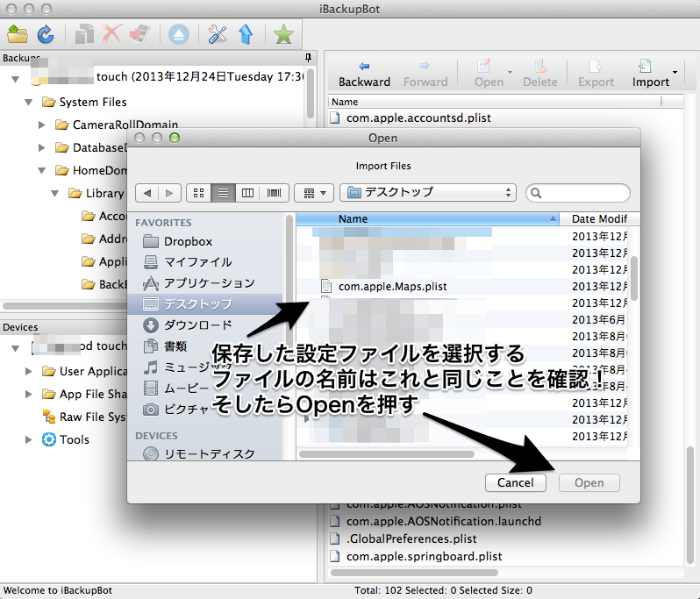Expand the Tools node

pyautogui.click(x=29, y=439)
